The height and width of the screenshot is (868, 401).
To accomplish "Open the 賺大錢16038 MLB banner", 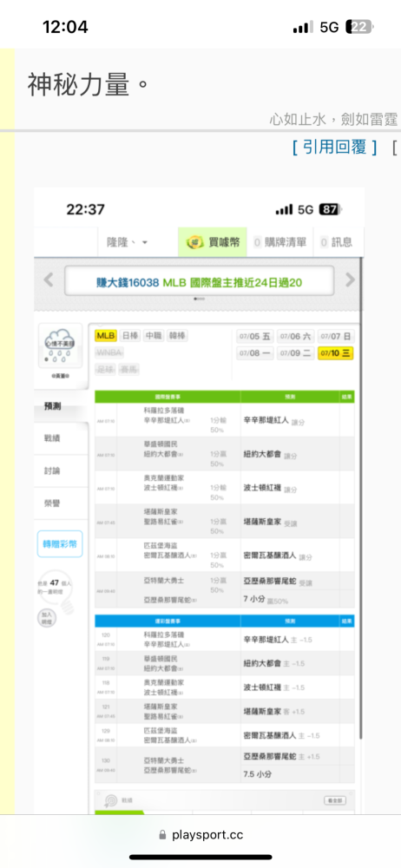I will coord(200,282).
